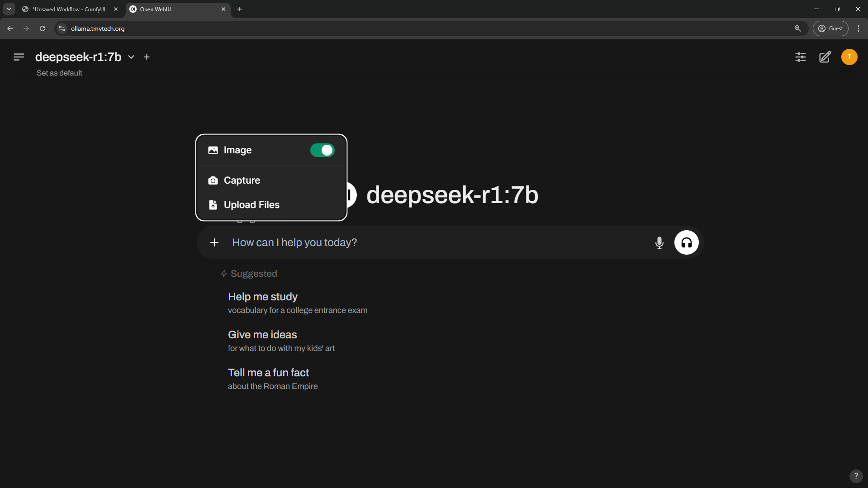Image resolution: width=868 pixels, height=488 pixels.
Task: Add another model with the plus button
Action: 147,57
